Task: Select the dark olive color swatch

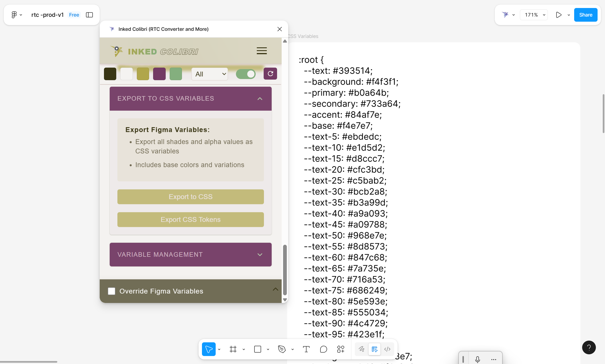Action: click(x=110, y=74)
